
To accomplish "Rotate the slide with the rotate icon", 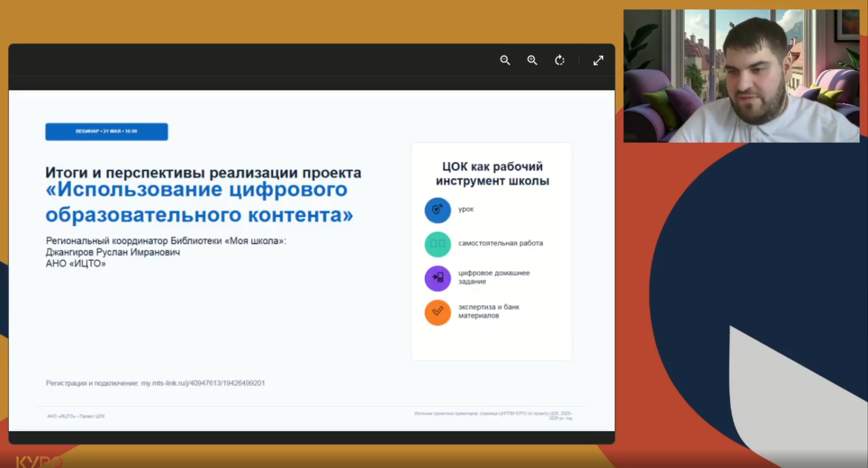I will click(560, 60).
